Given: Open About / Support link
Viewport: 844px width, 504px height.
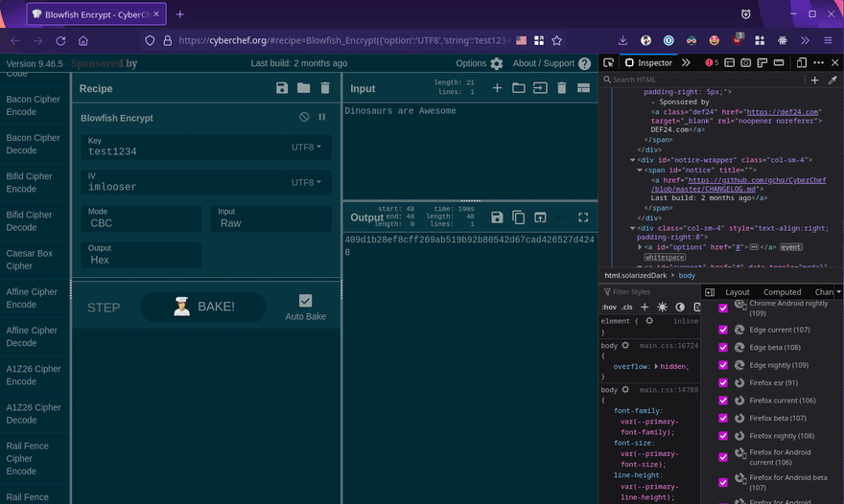Looking at the screenshot, I should (x=551, y=63).
